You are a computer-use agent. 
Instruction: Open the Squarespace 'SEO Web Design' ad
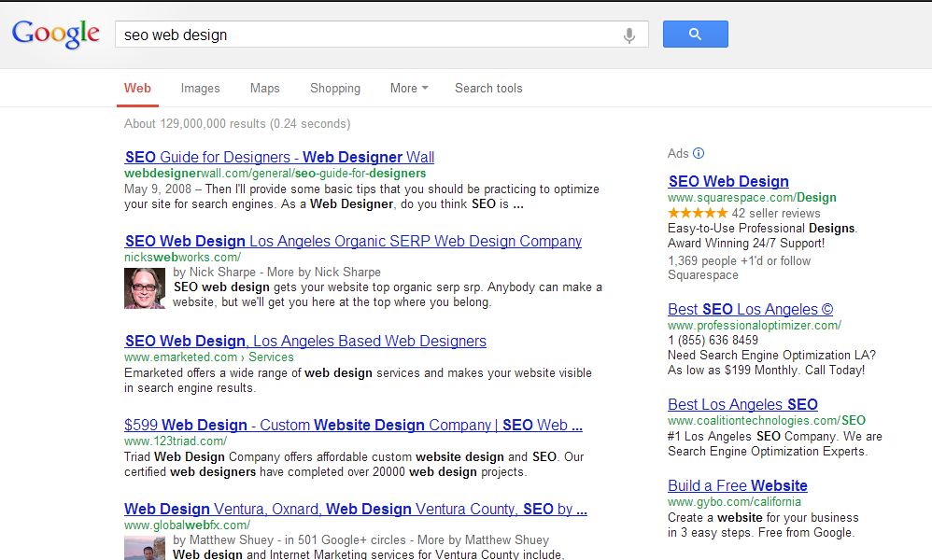click(728, 182)
